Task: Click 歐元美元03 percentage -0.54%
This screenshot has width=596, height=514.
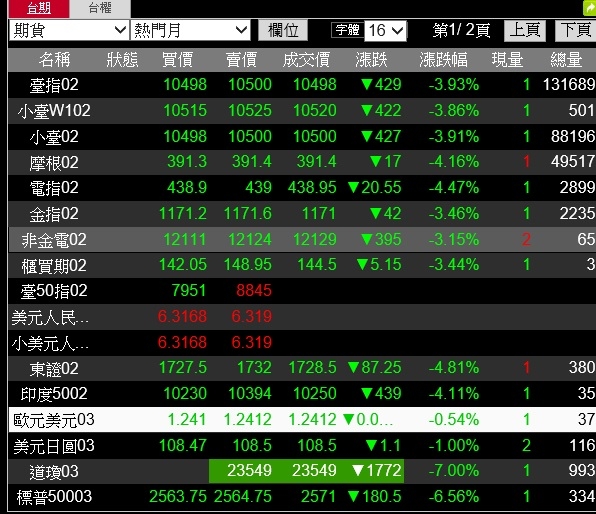Action: click(x=453, y=419)
